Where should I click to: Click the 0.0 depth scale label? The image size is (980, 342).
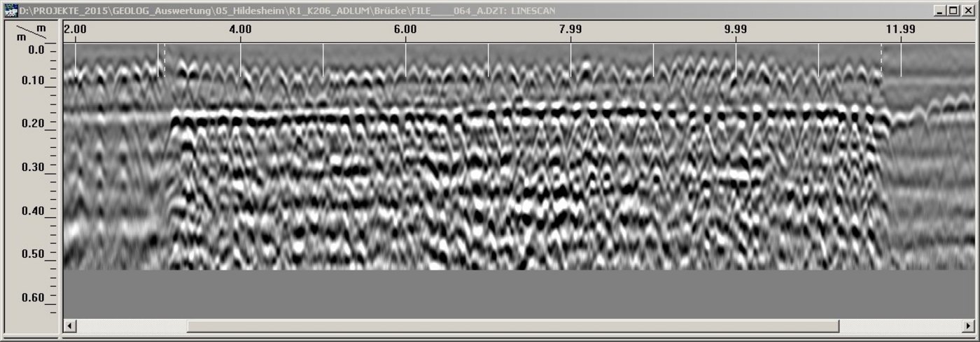pos(36,50)
